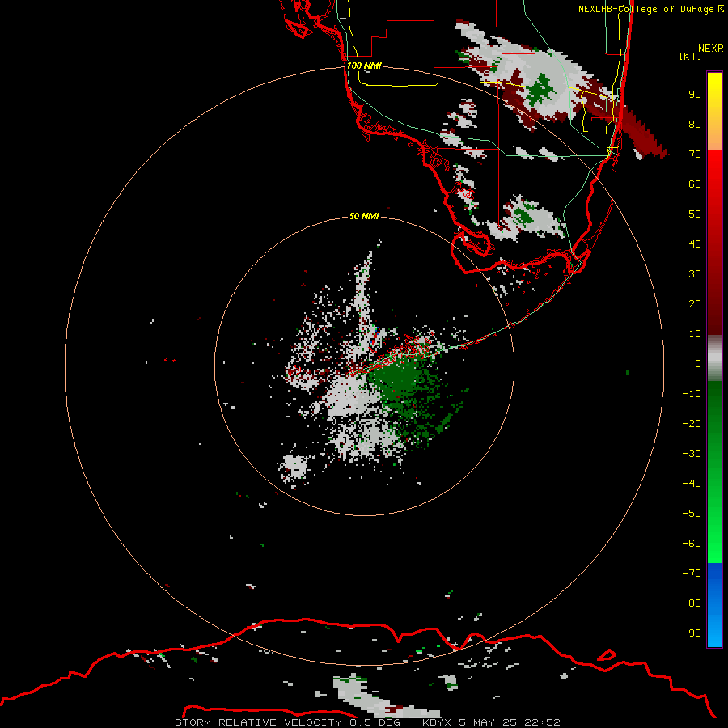This screenshot has height=728, width=728.
Task: Click the positive 90 knot scale label
Action: tap(695, 95)
